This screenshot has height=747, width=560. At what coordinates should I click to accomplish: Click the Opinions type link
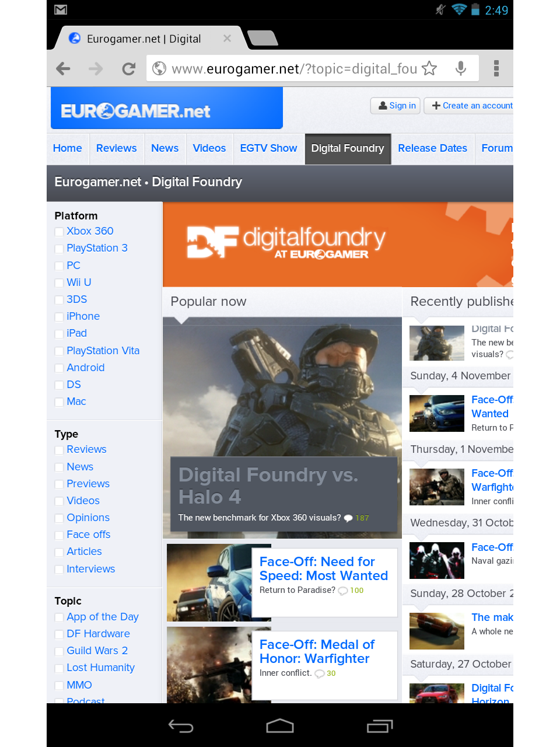click(88, 518)
